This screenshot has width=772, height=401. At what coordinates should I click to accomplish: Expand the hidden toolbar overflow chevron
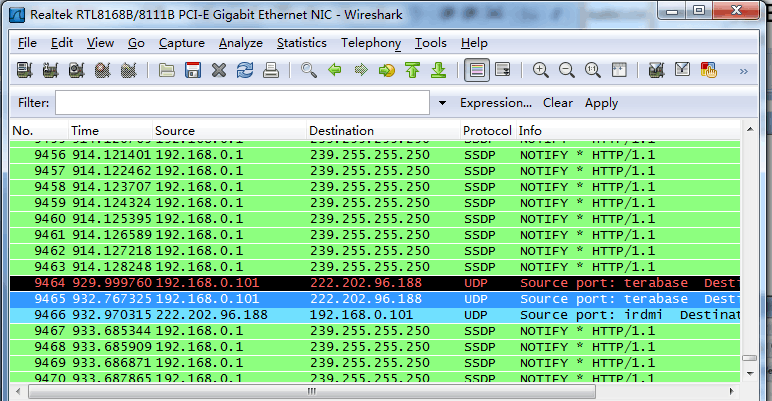[743, 71]
